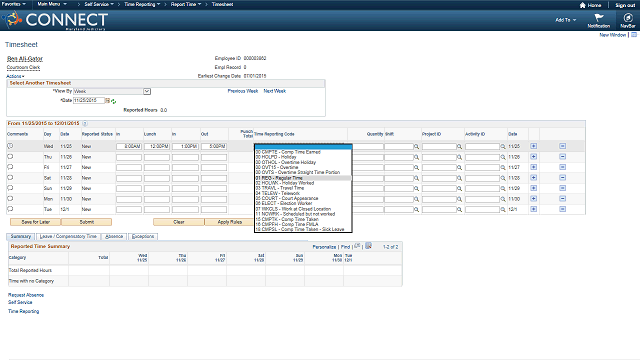Image resolution: width=640 pixels, height=360 pixels.
Task: Click the Submit button
Action: (87, 222)
